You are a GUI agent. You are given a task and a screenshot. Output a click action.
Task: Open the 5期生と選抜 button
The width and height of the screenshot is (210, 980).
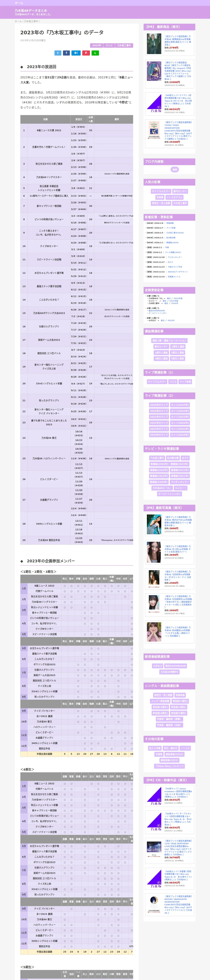click(178, 358)
